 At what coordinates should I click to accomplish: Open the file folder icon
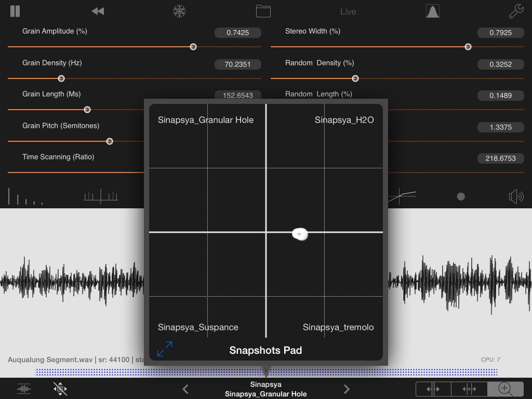tap(263, 11)
